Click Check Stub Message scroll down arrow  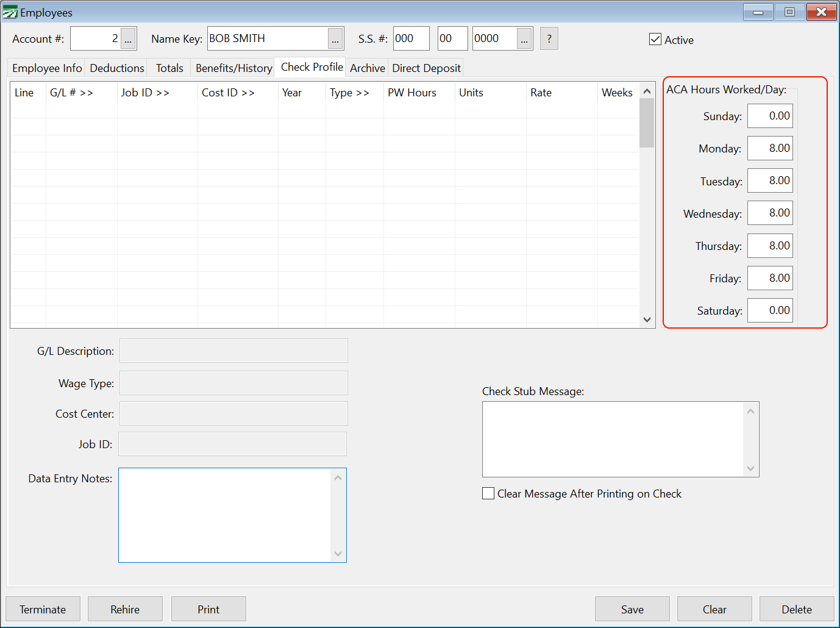click(750, 468)
